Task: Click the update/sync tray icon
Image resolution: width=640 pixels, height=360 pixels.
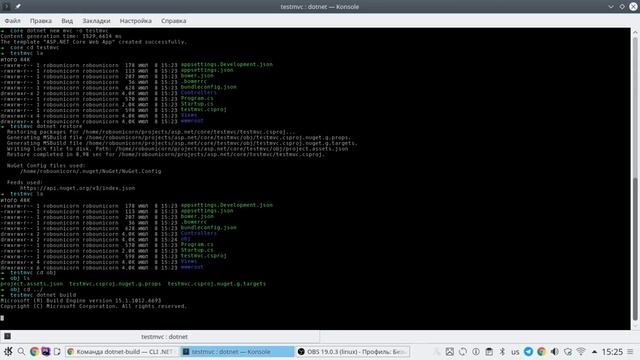Action: [x=462, y=351]
